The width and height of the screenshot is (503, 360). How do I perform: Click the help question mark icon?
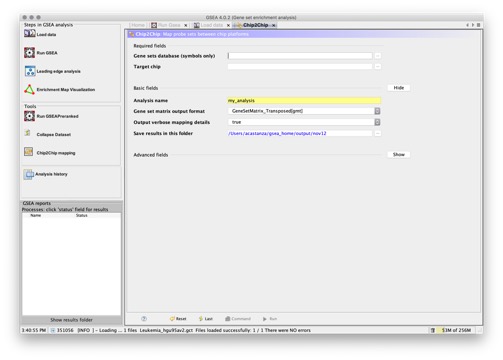[x=144, y=319]
